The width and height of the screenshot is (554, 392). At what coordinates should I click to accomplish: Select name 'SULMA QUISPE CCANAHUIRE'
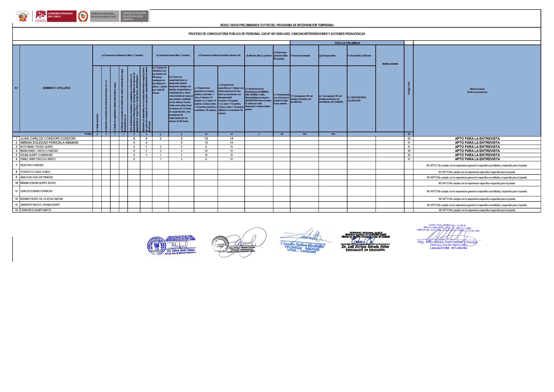(x=37, y=155)
